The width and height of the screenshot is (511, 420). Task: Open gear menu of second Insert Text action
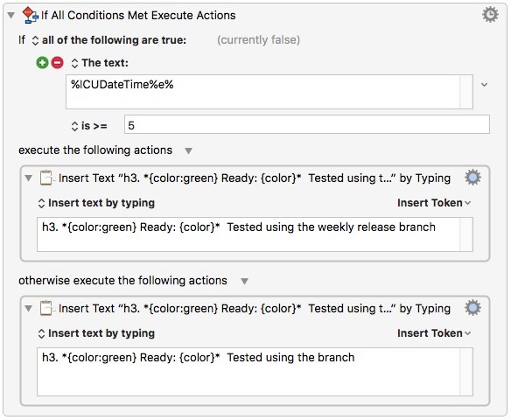[x=472, y=308]
